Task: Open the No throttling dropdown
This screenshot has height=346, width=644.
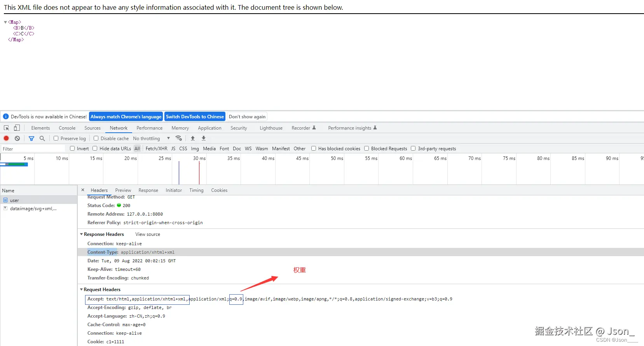Action: pyautogui.click(x=152, y=138)
